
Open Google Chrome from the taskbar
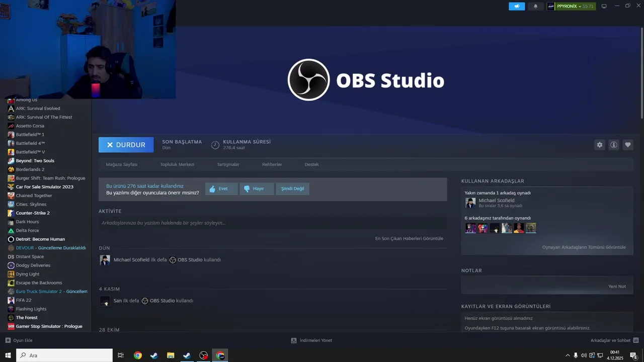[x=137, y=355]
